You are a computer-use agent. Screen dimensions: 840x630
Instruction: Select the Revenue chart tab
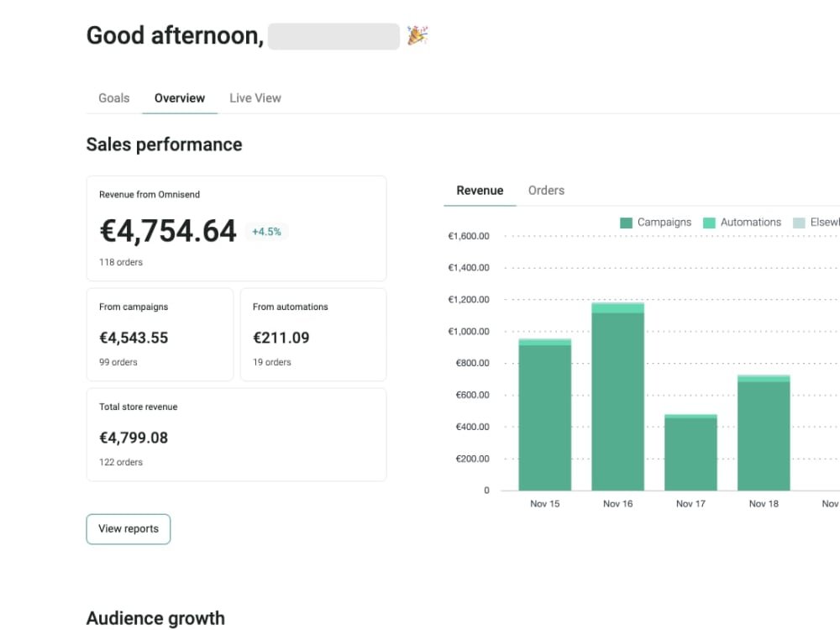click(x=479, y=190)
